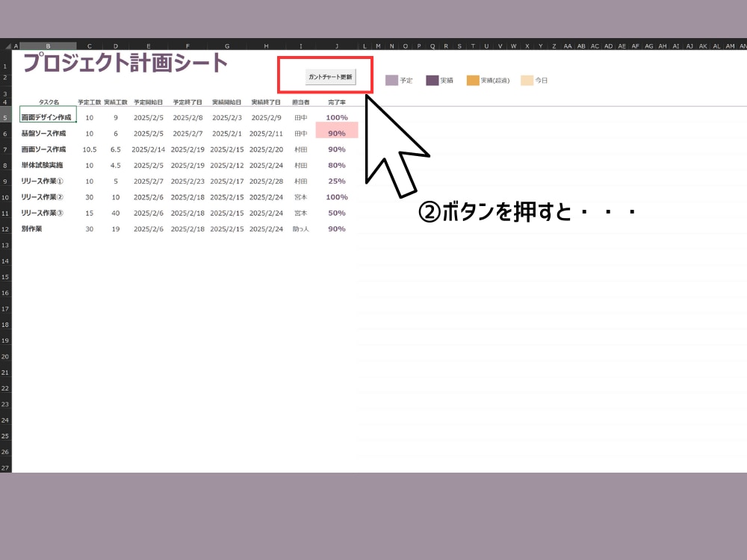This screenshot has width=747, height=560.
Task: Click the タスク名 column heading
Action: (x=49, y=102)
